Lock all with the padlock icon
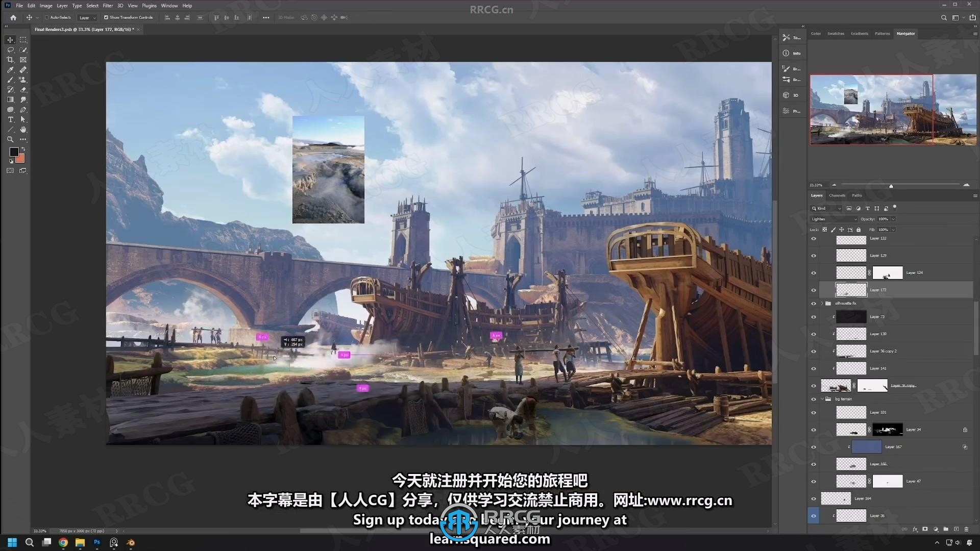 point(859,230)
